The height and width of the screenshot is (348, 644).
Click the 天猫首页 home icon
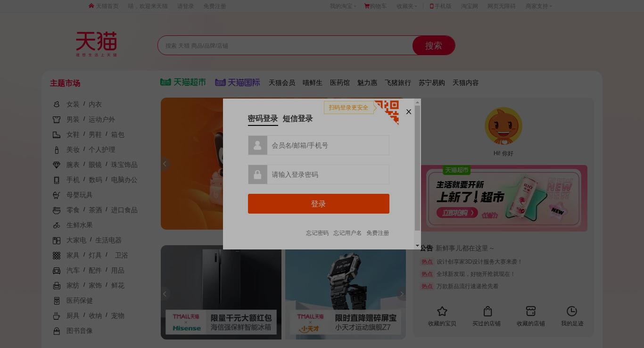pos(91,6)
